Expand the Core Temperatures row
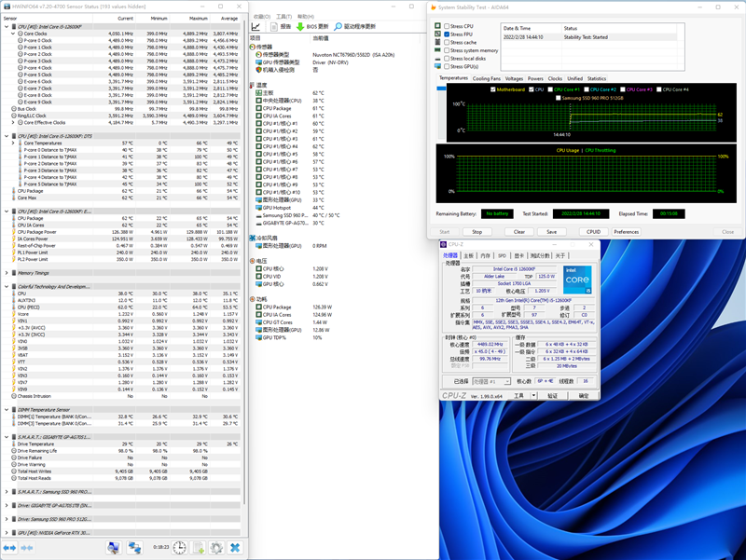The height and width of the screenshot is (560, 746). point(13,143)
